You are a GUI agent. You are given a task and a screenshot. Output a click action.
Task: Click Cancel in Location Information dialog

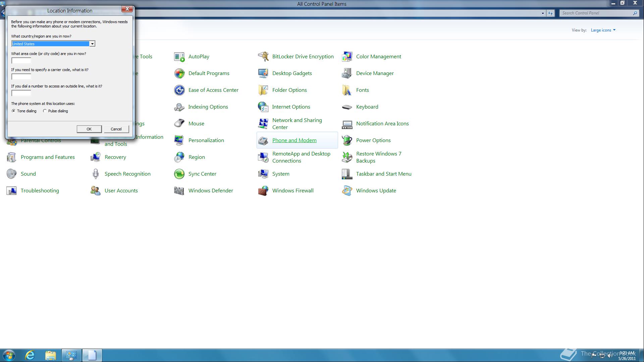[x=116, y=129]
